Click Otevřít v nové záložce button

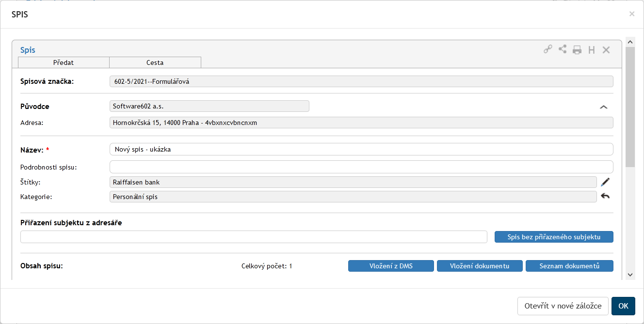point(563,306)
